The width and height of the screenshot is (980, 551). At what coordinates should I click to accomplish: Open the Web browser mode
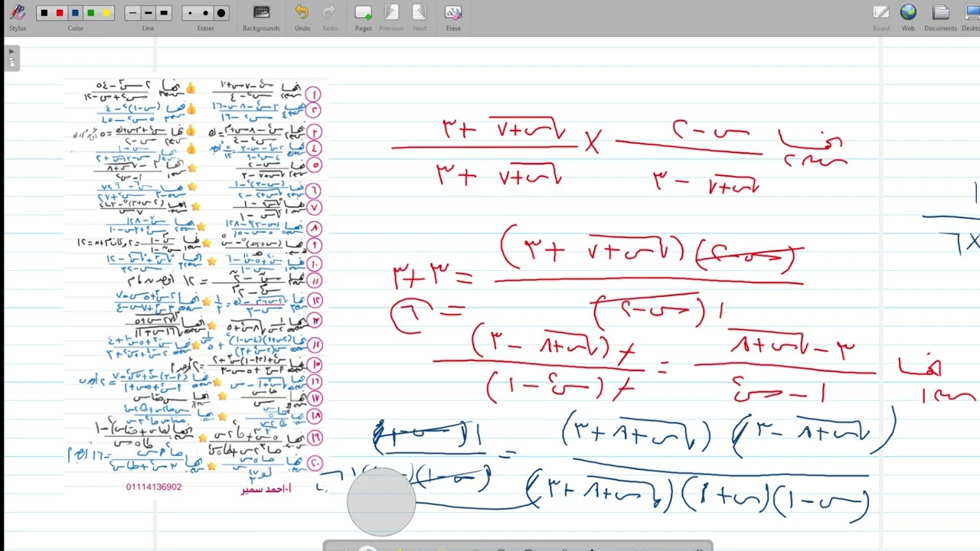click(x=908, y=17)
